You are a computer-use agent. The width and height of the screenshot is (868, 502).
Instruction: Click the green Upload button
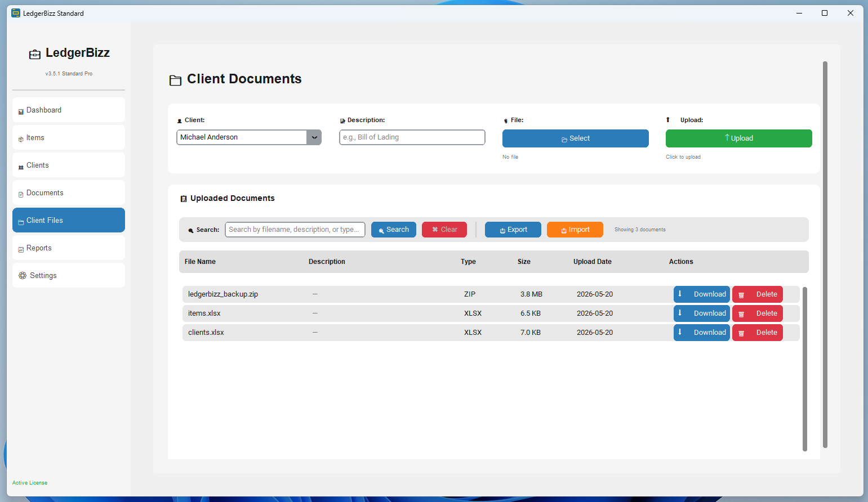click(739, 138)
